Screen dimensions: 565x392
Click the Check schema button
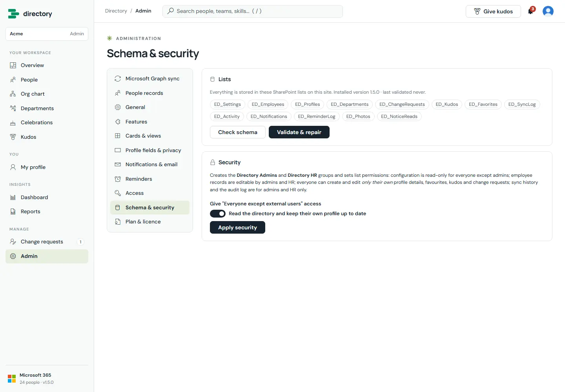[x=238, y=132]
